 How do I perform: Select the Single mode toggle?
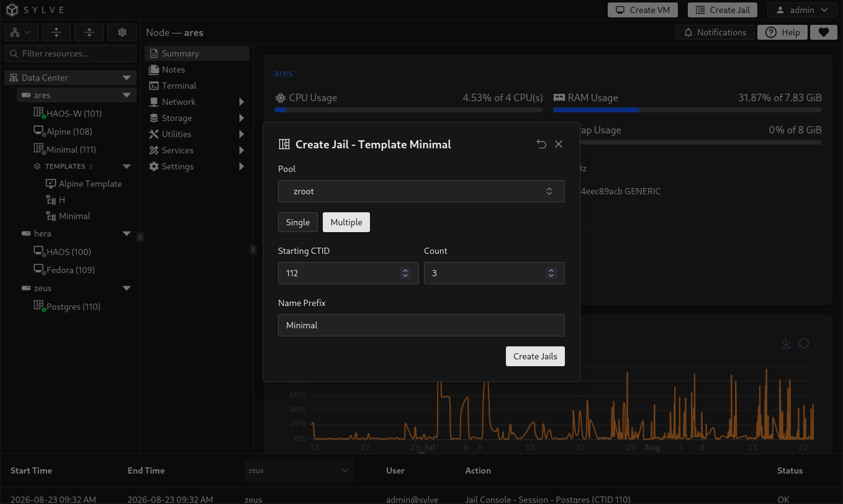click(x=298, y=222)
